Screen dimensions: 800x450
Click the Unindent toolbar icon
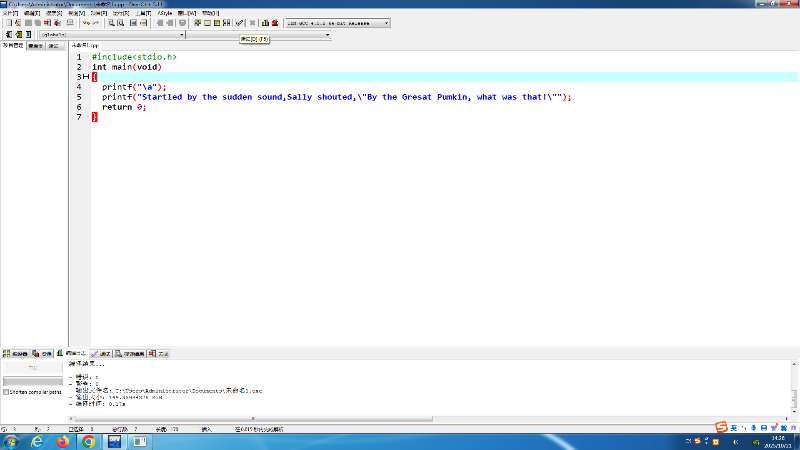[170, 23]
